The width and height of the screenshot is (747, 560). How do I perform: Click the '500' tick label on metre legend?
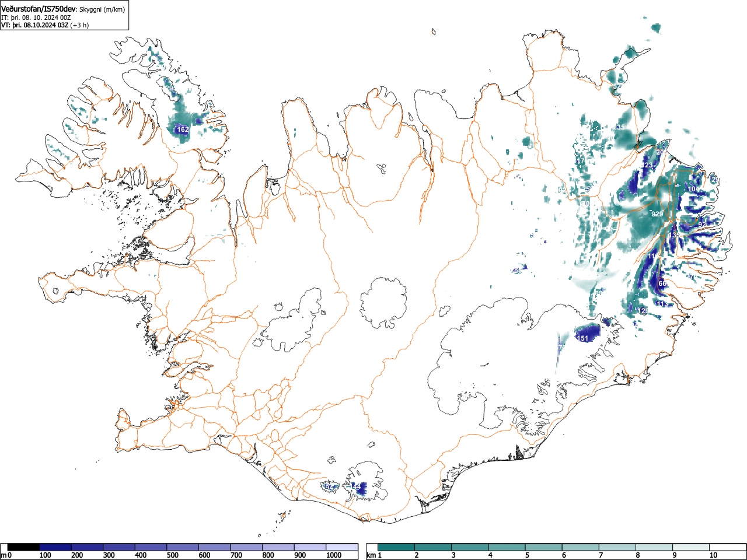(x=173, y=555)
